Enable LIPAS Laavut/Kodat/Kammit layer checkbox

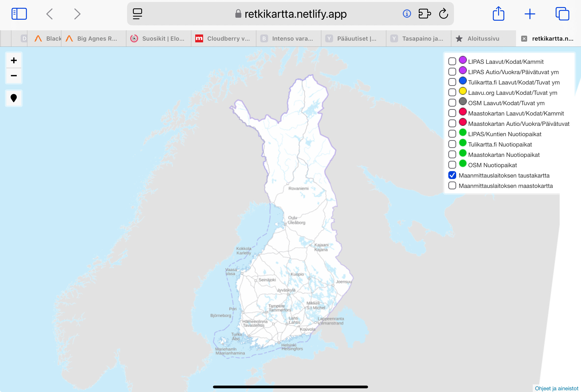[452, 61]
